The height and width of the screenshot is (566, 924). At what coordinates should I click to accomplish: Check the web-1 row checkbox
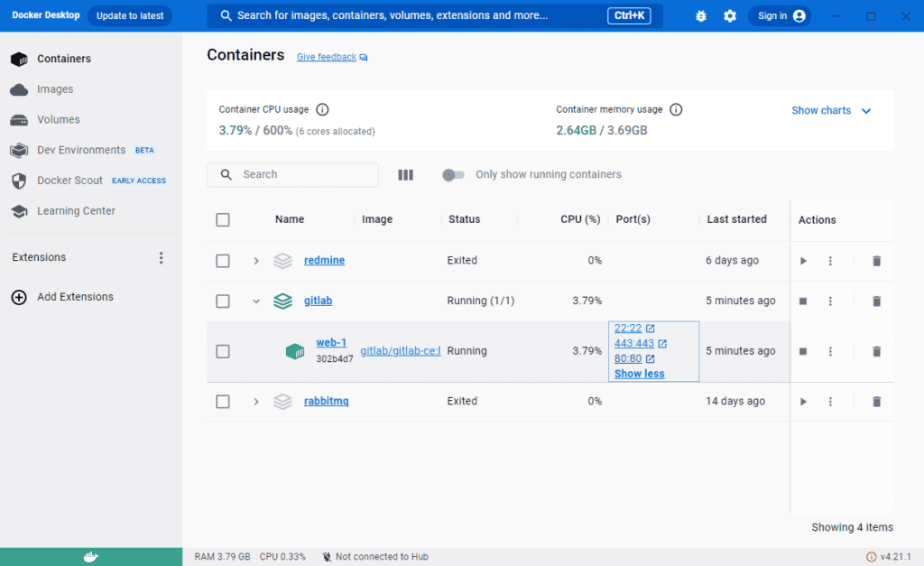223,351
